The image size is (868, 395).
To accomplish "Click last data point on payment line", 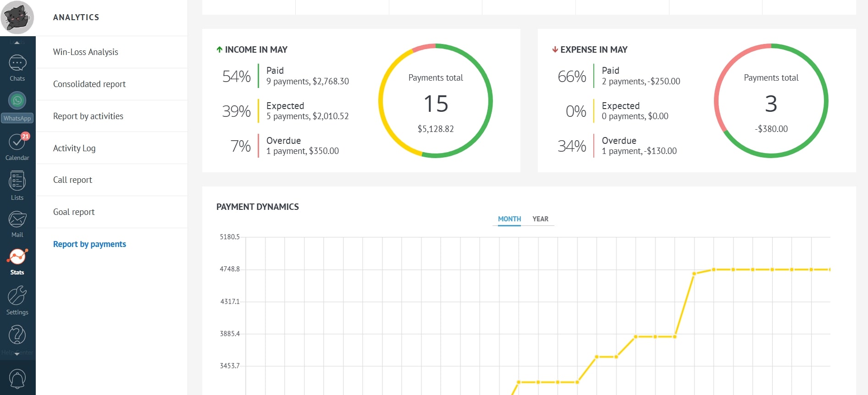I will pos(829,269).
